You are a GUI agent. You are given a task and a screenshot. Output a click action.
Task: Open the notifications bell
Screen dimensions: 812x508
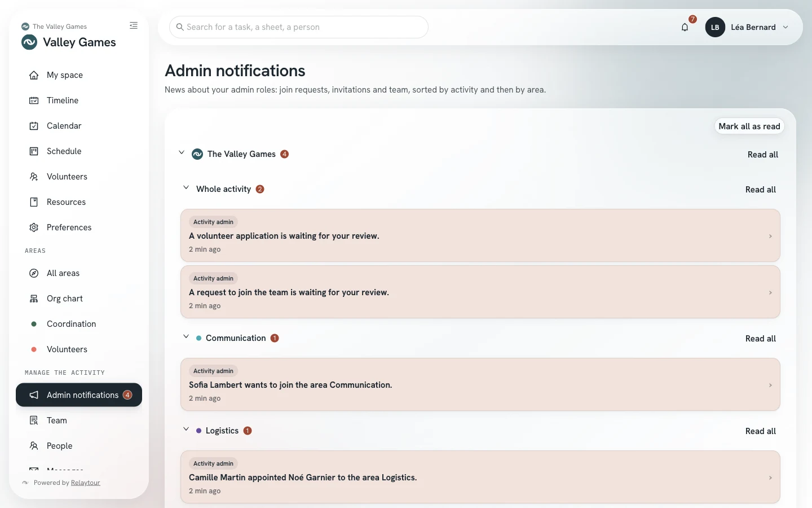coord(685,27)
